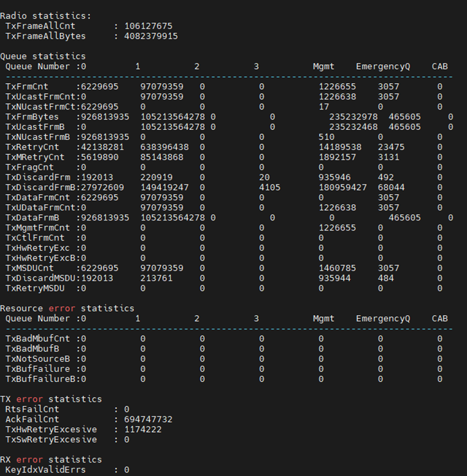This screenshot has width=467, height=476.
Task: Click the 'RX error statistics' heading
Action: (51, 460)
